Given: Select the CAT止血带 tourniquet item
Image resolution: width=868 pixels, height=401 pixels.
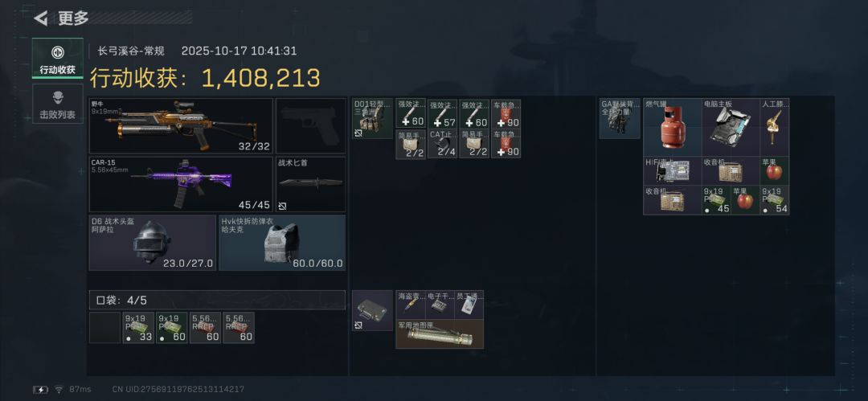Looking at the screenshot, I should tap(443, 144).
